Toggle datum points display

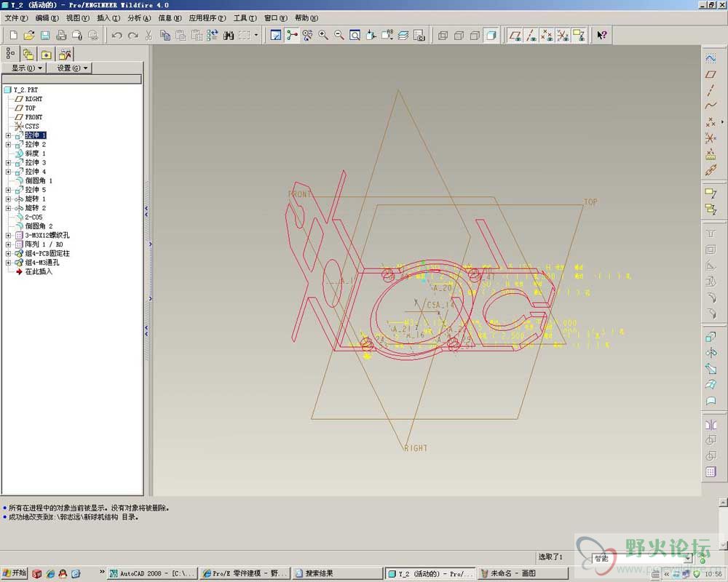pos(547,35)
